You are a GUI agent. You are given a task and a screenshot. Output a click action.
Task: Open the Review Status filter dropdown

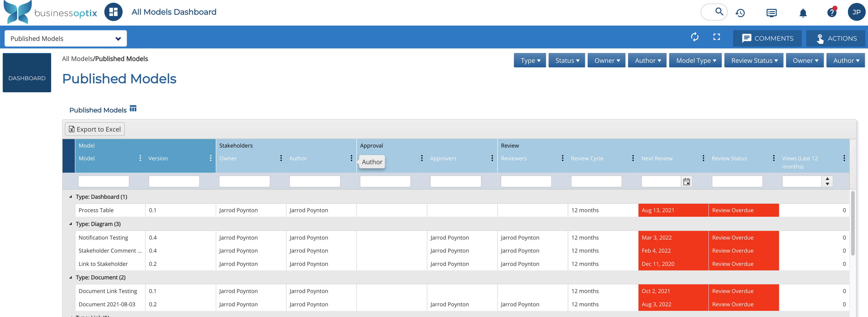coord(753,61)
